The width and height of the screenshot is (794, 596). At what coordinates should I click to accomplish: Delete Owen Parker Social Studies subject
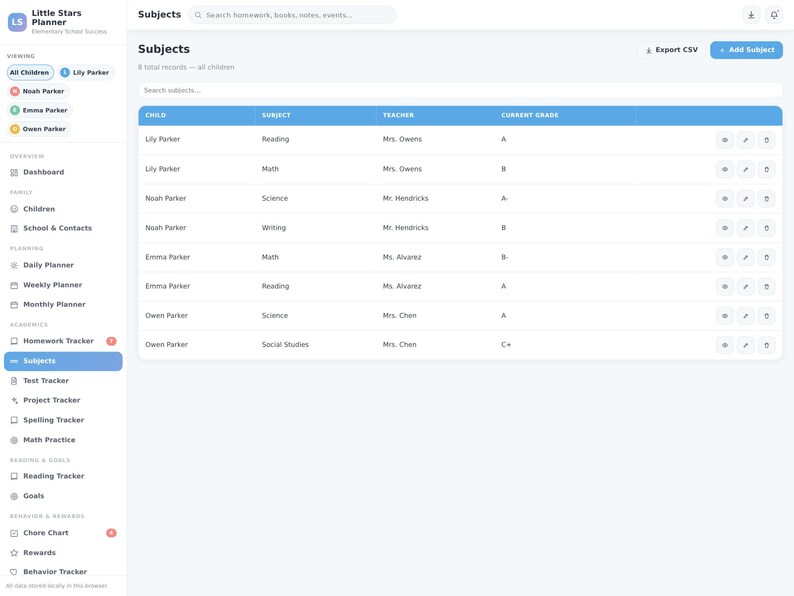pyautogui.click(x=766, y=345)
